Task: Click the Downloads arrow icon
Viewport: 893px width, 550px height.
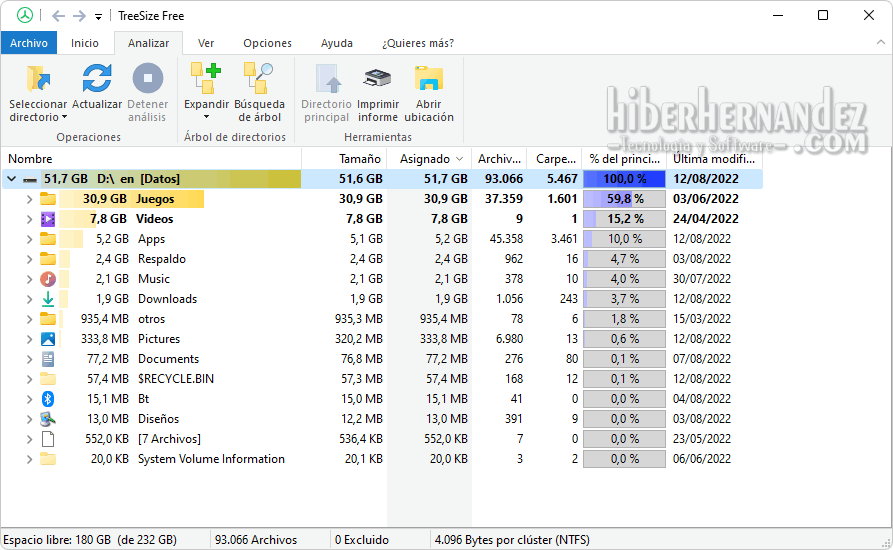Action: [x=48, y=299]
